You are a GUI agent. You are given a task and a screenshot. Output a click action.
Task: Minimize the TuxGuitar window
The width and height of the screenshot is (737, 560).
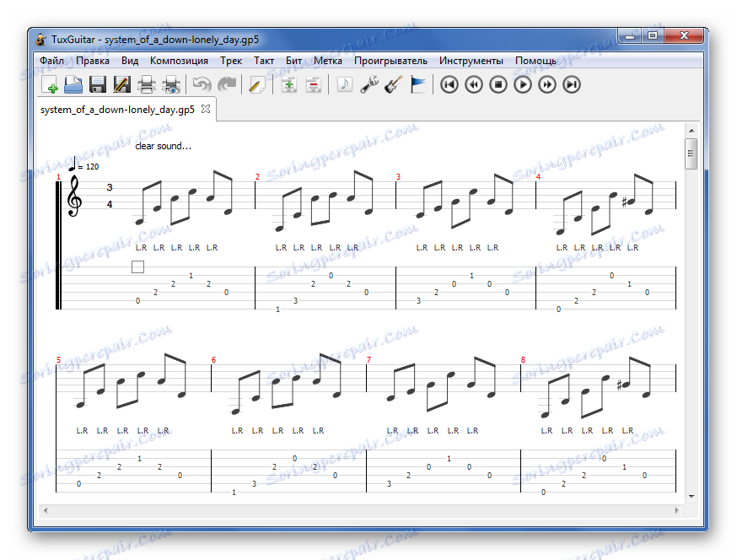pyautogui.click(x=630, y=35)
